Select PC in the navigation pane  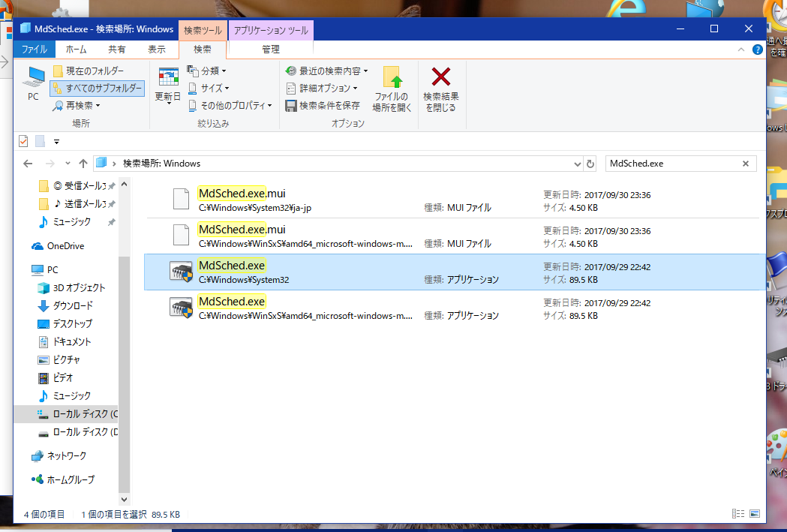click(45, 270)
